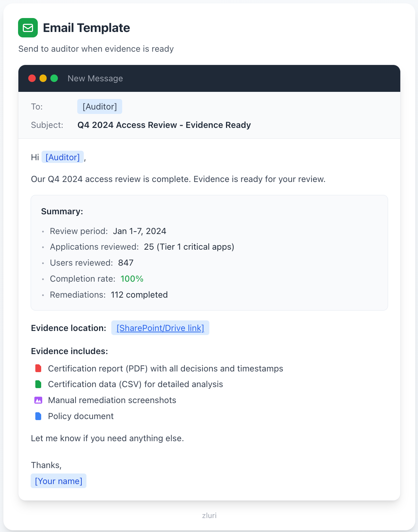Click the [Your name] signature placeholder
This screenshot has height=532, width=418.
click(x=59, y=481)
